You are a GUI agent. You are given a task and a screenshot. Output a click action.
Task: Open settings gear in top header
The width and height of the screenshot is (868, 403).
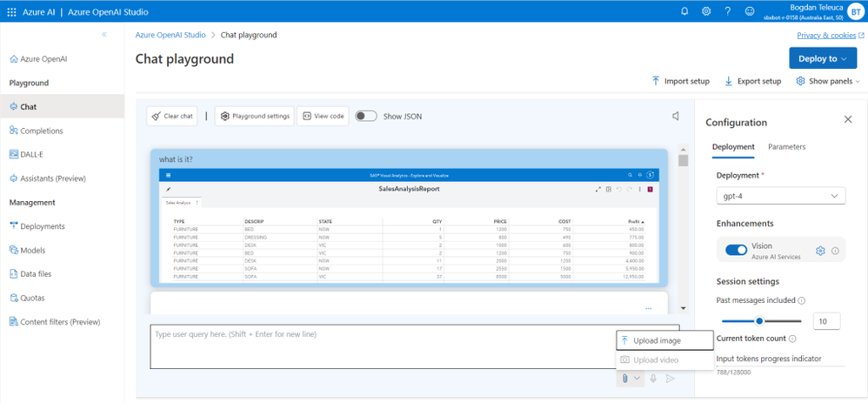[706, 11]
